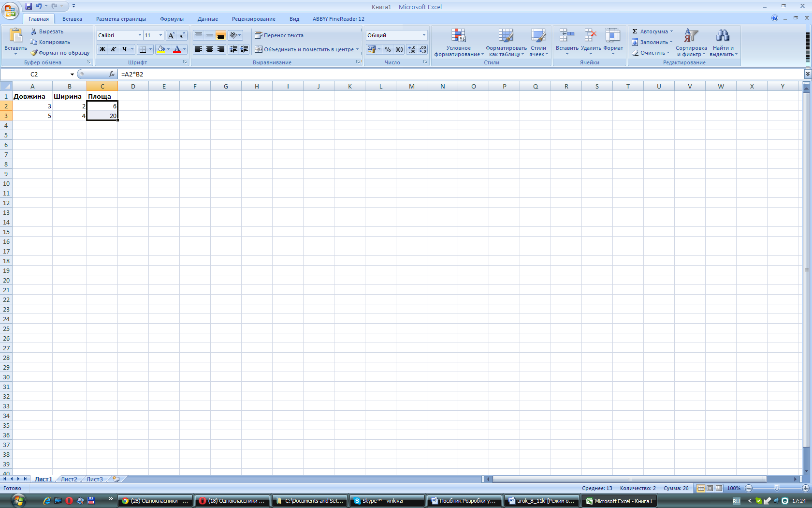Click the Increase font size icon
The height and width of the screenshot is (508, 812).
[x=171, y=35]
